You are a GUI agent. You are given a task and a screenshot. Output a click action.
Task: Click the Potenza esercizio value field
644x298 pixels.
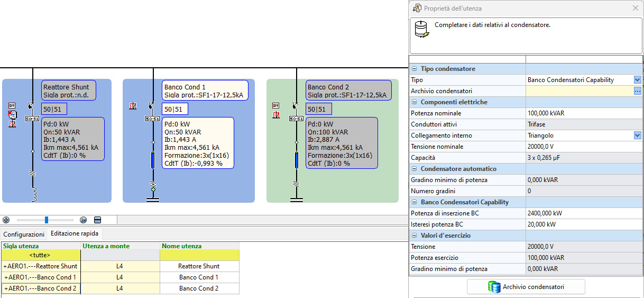584,258
